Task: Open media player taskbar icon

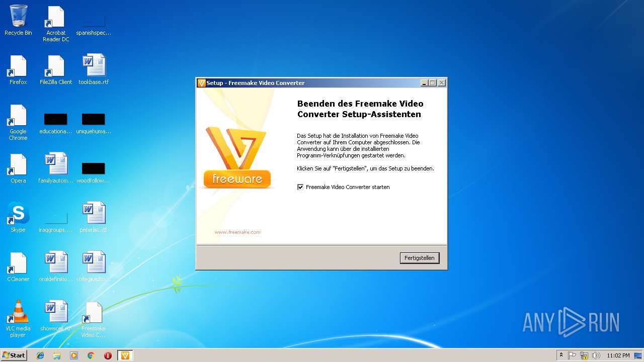Action: point(74,355)
